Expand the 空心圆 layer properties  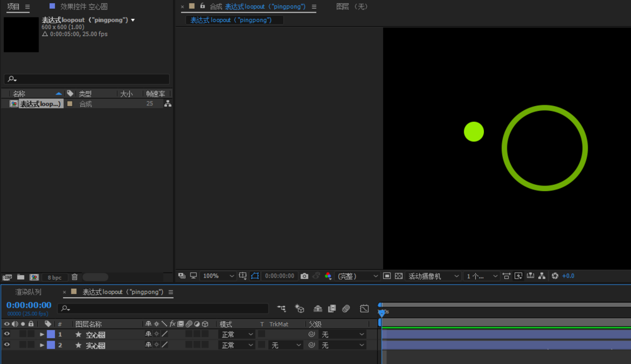(42, 334)
